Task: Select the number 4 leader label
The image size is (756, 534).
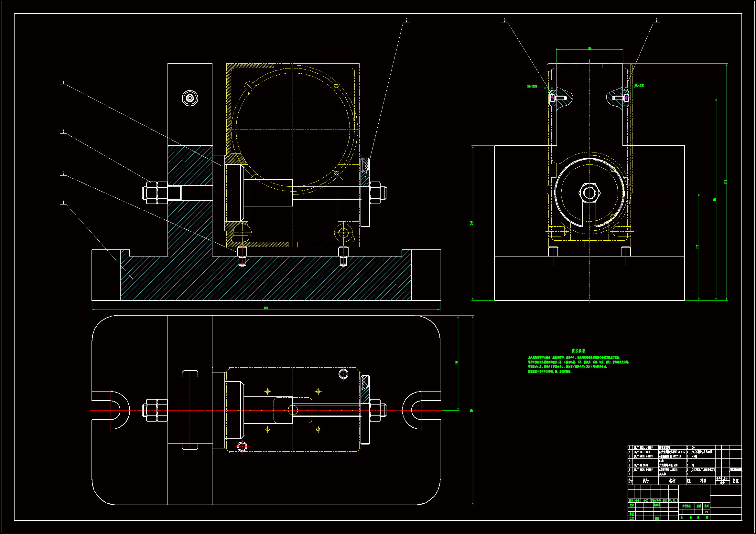Action: [x=63, y=82]
